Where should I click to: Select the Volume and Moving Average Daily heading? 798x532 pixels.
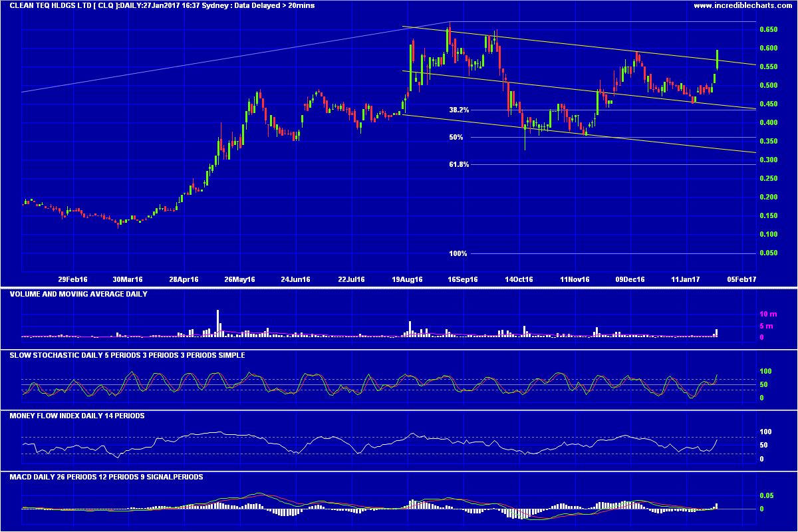click(78, 294)
